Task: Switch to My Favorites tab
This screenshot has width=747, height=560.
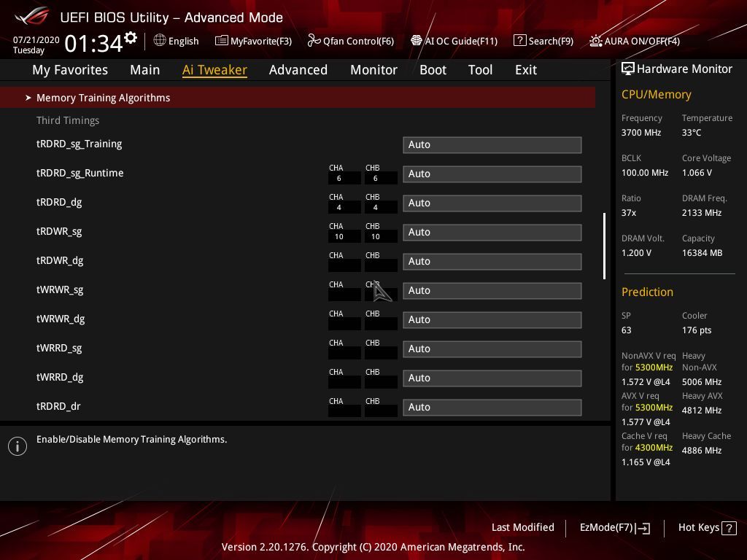Action: 70,70
